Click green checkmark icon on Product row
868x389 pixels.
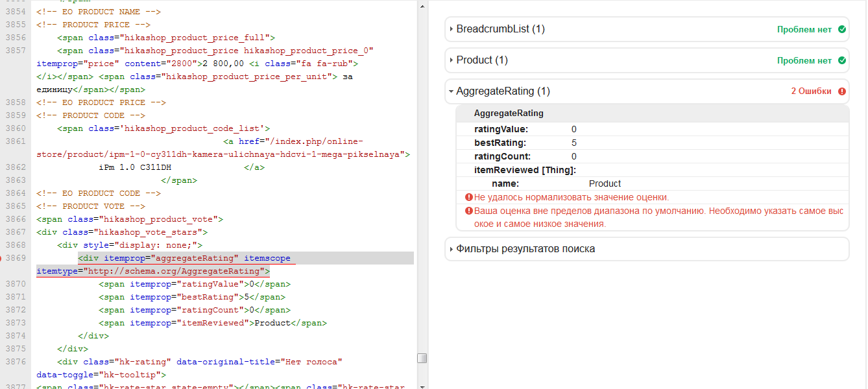[x=841, y=60]
